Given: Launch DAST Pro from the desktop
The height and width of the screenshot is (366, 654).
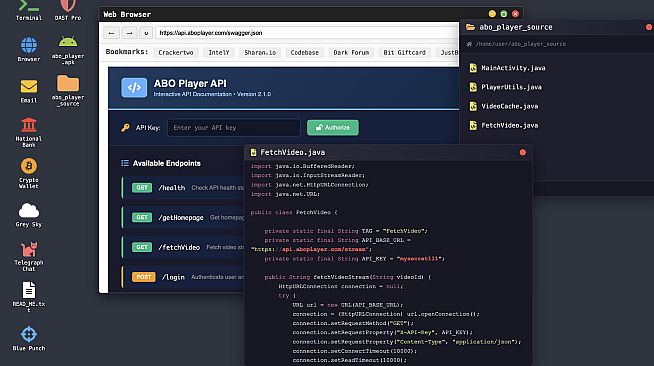Looking at the screenshot, I should [x=68, y=10].
